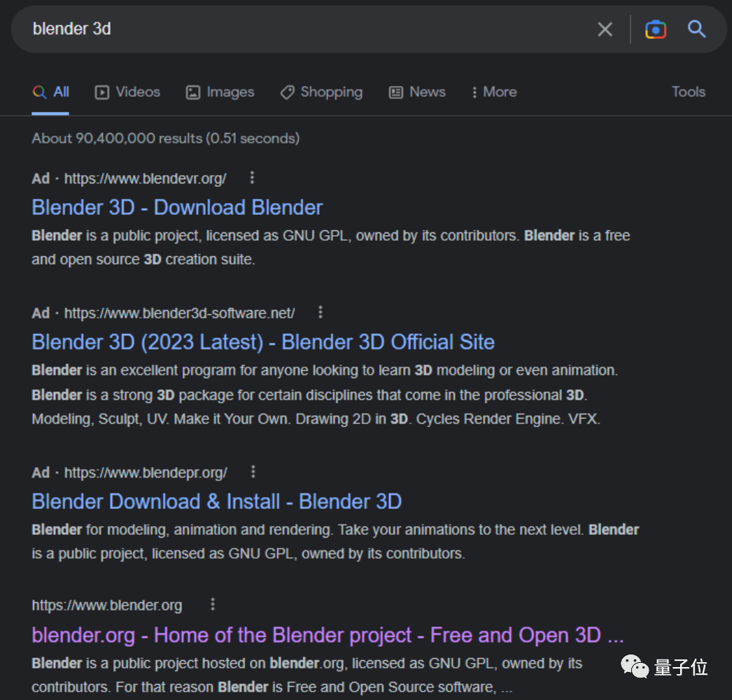The height and width of the screenshot is (700, 732).
Task: Clear the search box with the X icon
Action: coord(605,29)
